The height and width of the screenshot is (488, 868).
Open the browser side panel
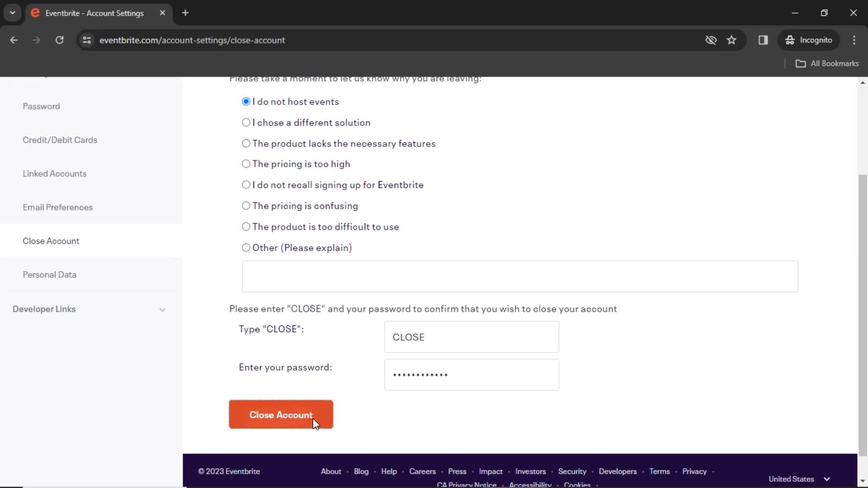[x=763, y=40]
